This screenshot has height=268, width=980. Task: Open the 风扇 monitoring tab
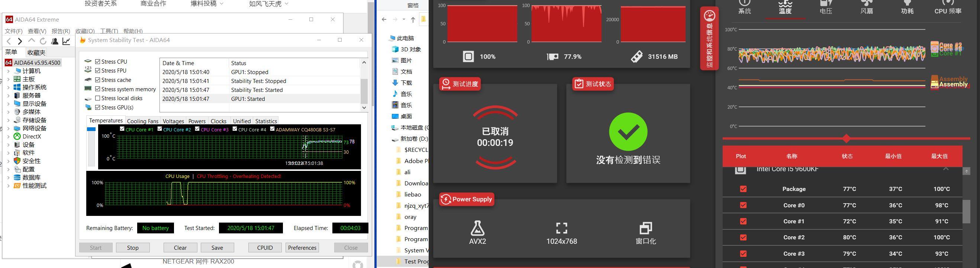tap(867, 7)
